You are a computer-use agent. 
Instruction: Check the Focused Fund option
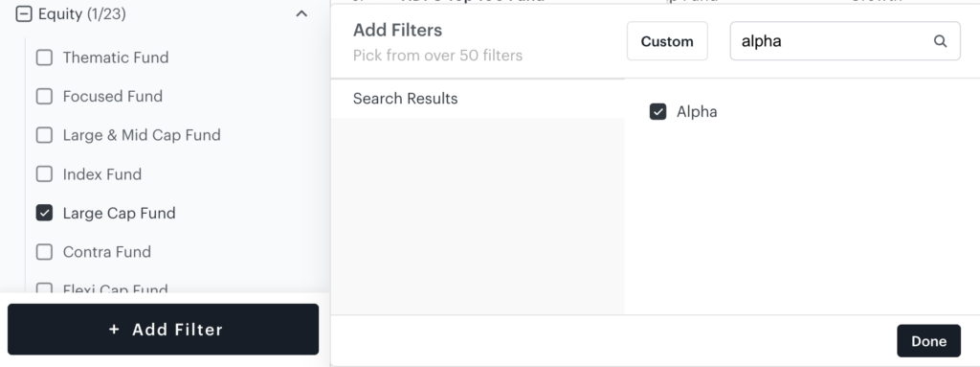[44, 97]
